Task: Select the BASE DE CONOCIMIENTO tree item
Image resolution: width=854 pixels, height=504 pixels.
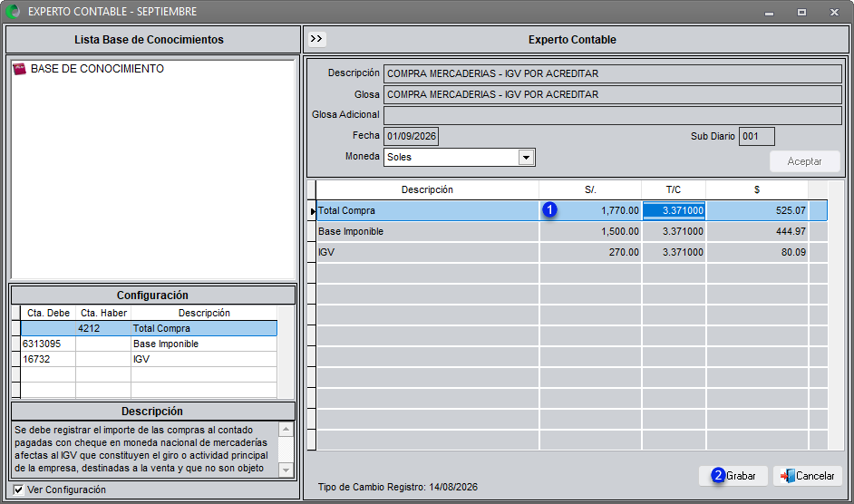Action: point(97,69)
